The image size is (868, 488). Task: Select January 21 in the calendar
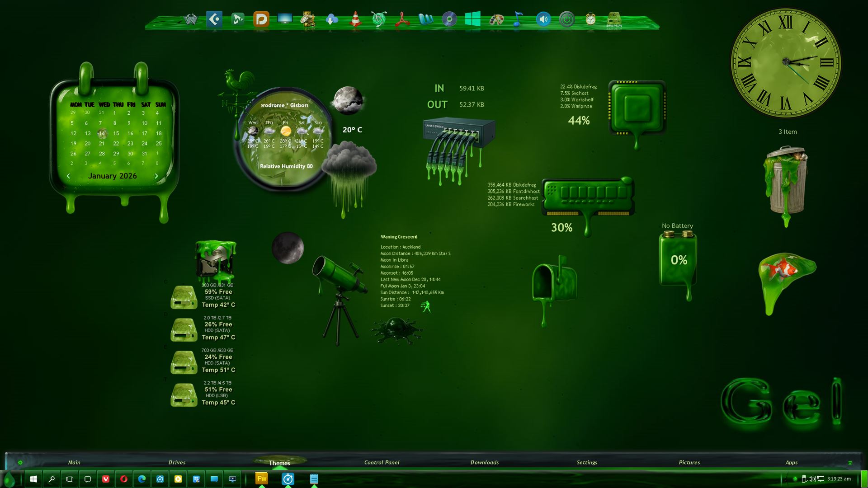pyautogui.click(x=102, y=143)
